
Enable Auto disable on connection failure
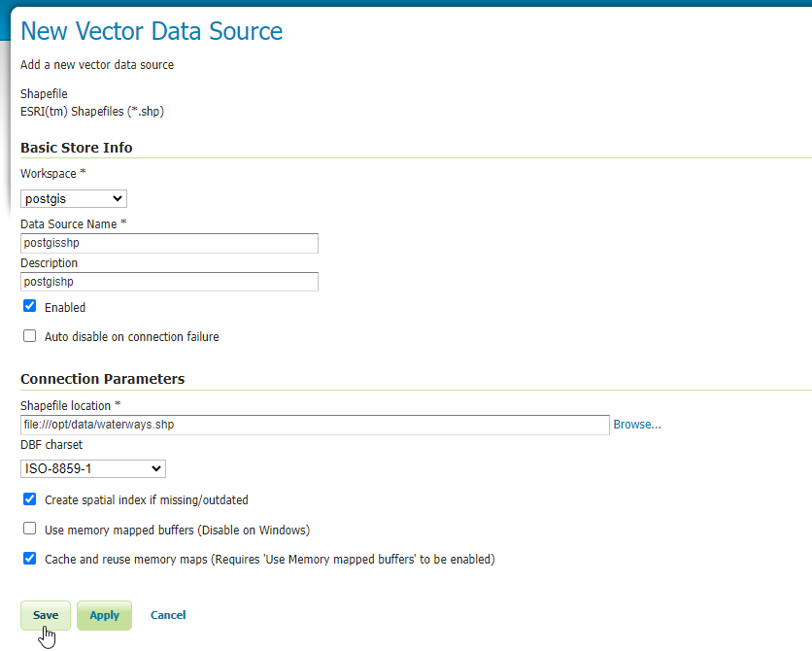30,336
